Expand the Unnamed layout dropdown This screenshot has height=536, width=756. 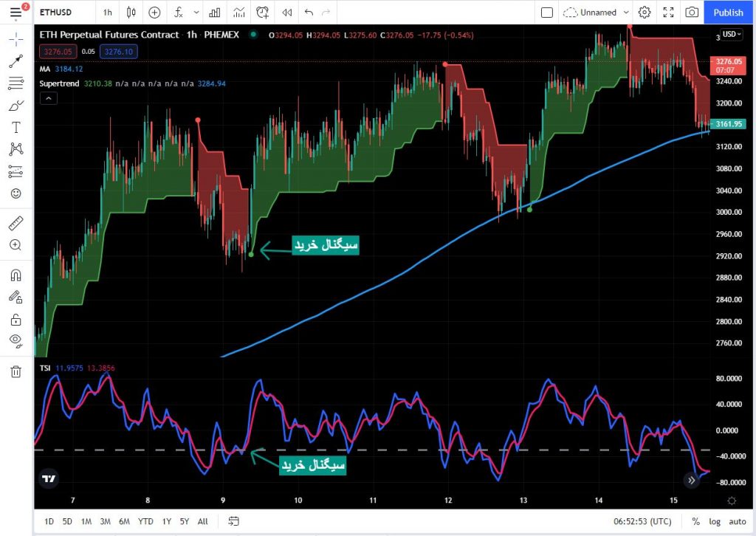point(626,13)
